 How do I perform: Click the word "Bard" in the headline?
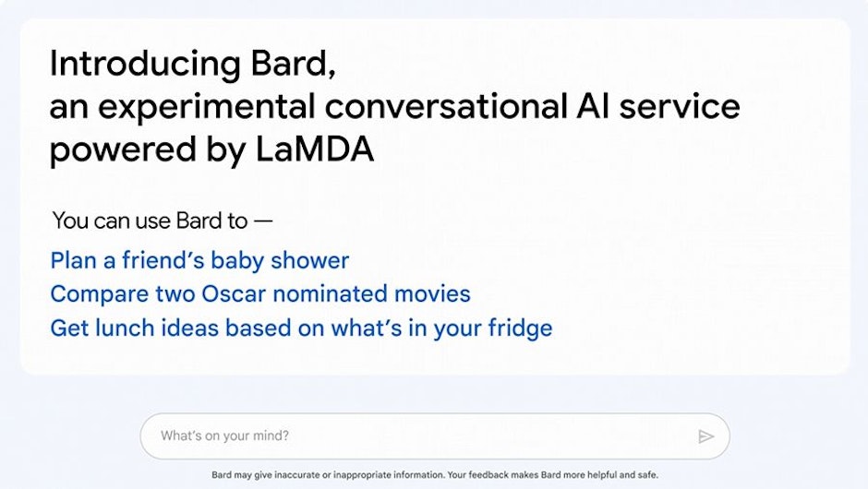tap(293, 63)
